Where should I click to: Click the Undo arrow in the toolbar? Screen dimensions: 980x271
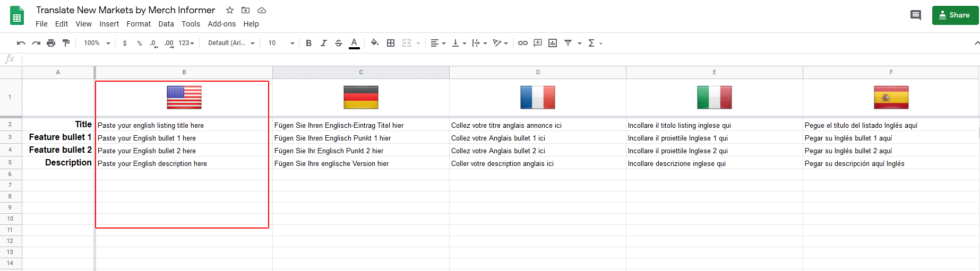(21, 43)
